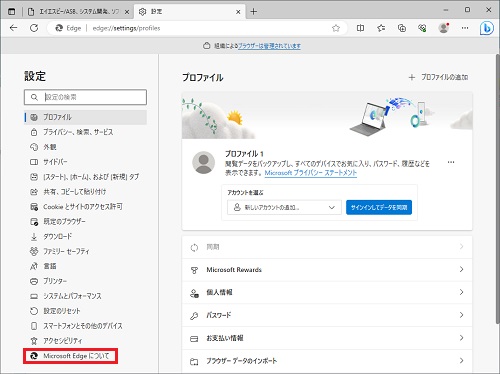The width and height of the screenshot is (500, 374).
Task: Click the address bar URL
Action: tap(126, 28)
